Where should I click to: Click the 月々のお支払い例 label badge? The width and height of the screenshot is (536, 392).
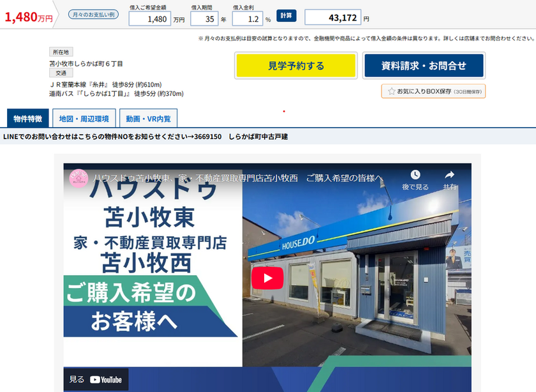[94, 14]
